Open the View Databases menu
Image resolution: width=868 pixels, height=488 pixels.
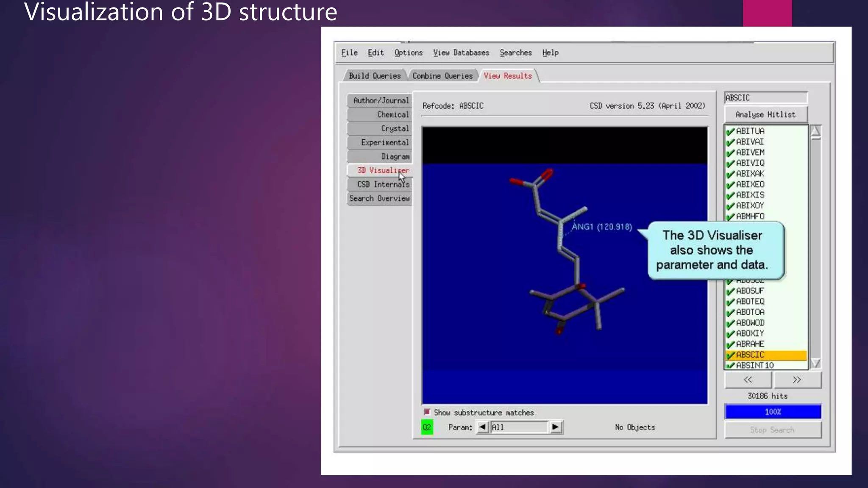[461, 53]
